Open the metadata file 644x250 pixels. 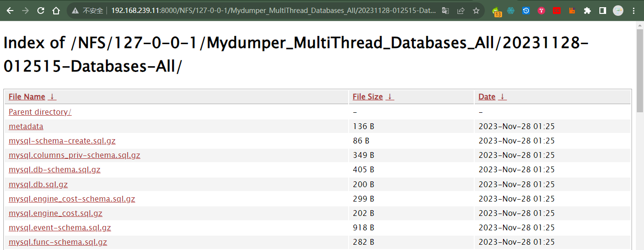(26, 126)
